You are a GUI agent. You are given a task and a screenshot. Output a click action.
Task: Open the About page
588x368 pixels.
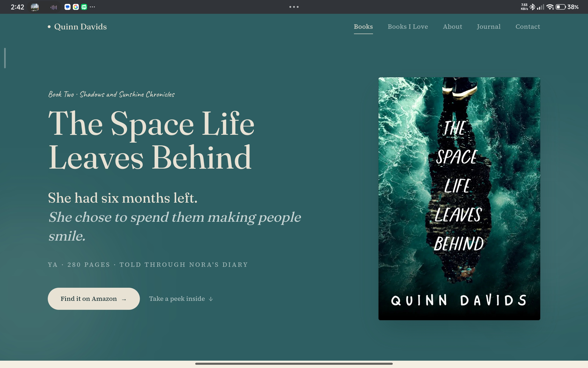[452, 26]
